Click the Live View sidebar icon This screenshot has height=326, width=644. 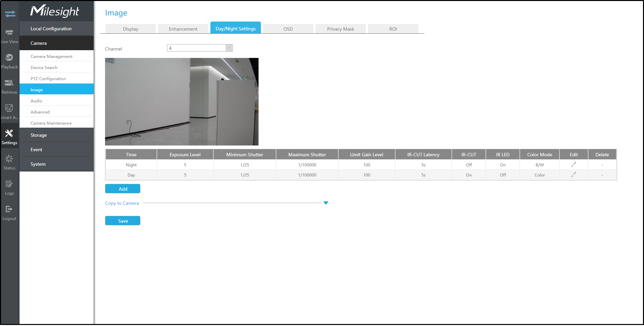pos(9,33)
